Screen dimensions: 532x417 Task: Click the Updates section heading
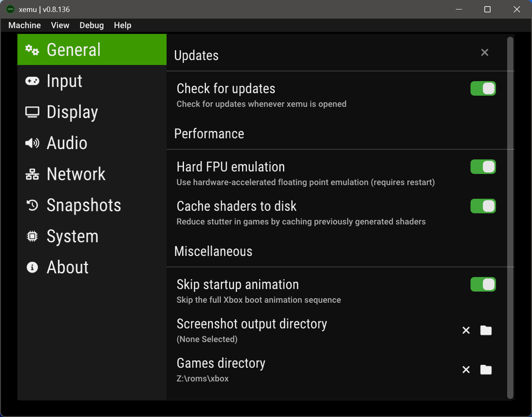tap(196, 56)
